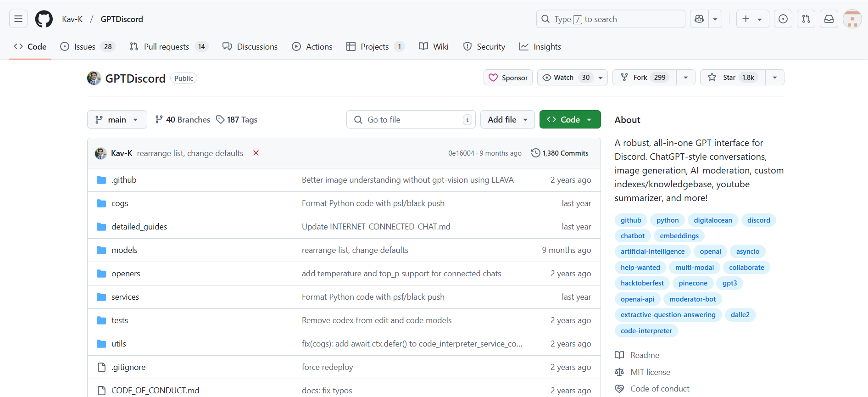
Task: Open the detailed_guides folder
Action: pyautogui.click(x=139, y=227)
